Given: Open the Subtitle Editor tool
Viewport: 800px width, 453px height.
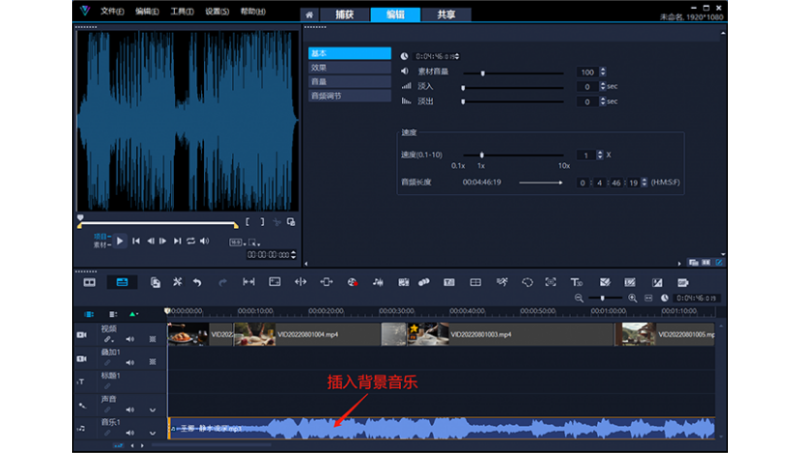Looking at the screenshot, I should pyautogui.click(x=448, y=282).
